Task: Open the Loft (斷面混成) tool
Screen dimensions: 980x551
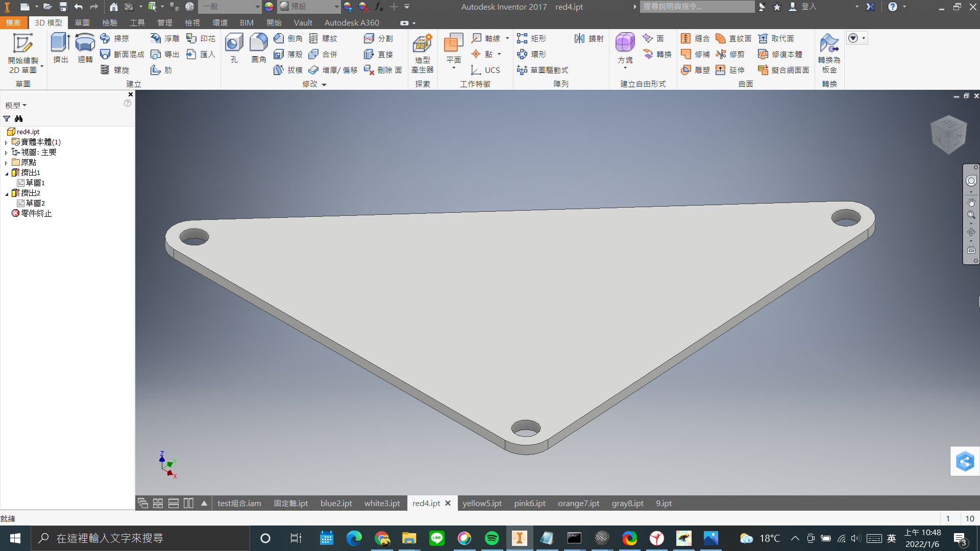Action: [122, 54]
